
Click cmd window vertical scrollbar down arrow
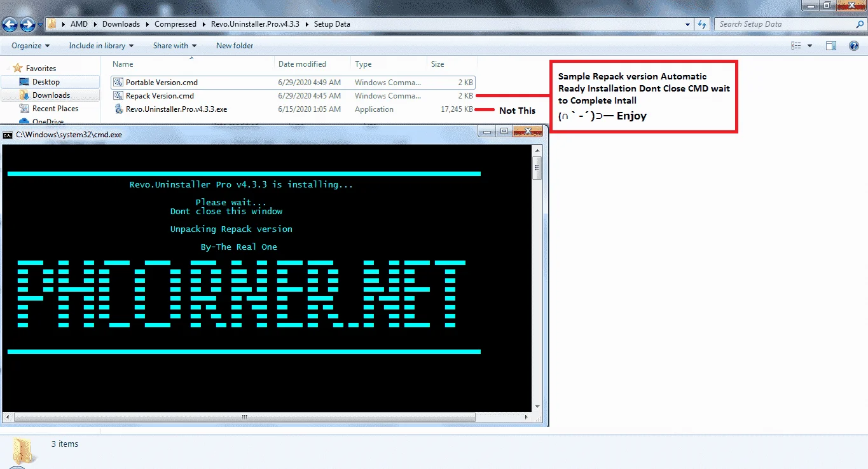pyautogui.click(x=537, y=407)
